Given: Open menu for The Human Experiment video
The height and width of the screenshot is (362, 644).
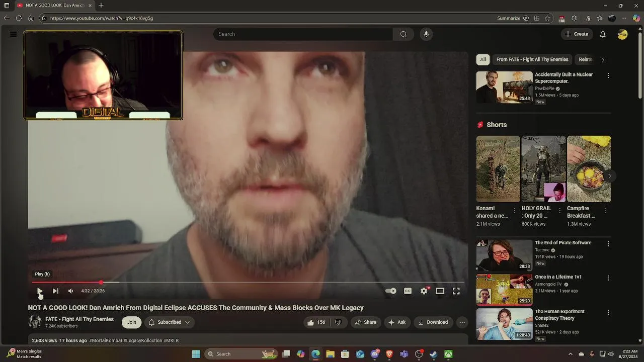Looking at the screenshot, I should click(x=608, y=313).
